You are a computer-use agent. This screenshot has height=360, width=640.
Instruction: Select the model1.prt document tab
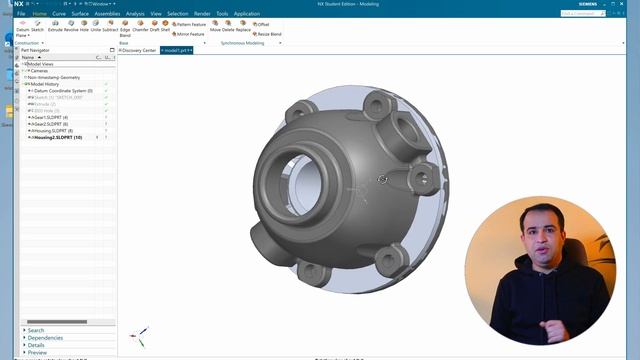point(176,50)
